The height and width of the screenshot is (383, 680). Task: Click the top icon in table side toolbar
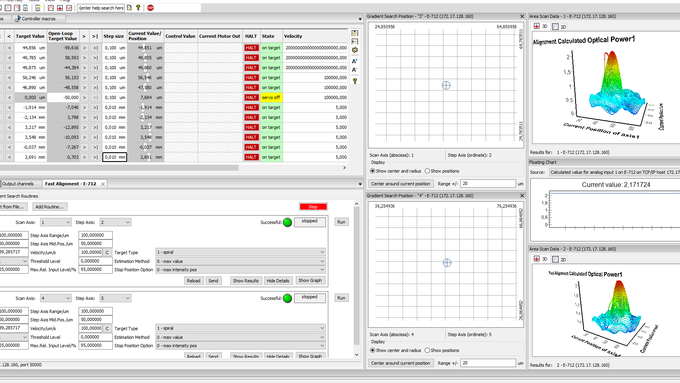click(x=355, y=33)
